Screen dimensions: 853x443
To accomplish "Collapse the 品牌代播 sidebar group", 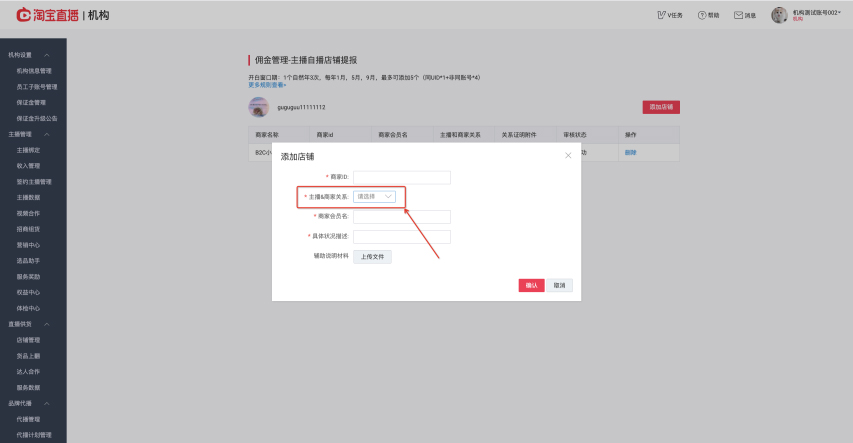I will click(x=47, y=403).
